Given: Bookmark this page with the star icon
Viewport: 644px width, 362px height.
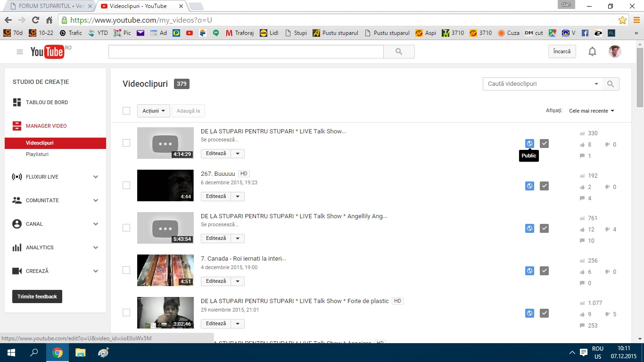Looking at the screenshot, I should (x=622, y=20).
